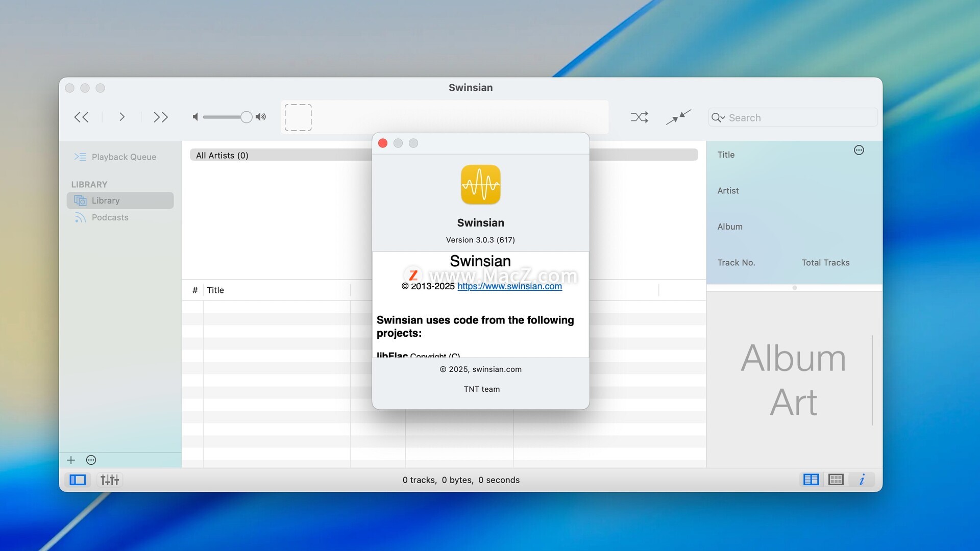Click the mute speaker icon

click(195, 117)
